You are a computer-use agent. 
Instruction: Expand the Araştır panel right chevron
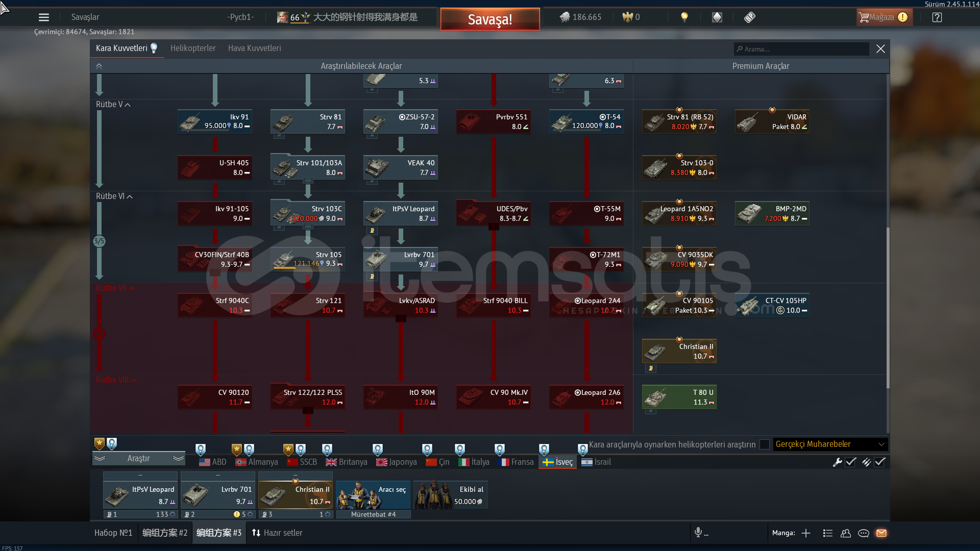coord(178,459)
